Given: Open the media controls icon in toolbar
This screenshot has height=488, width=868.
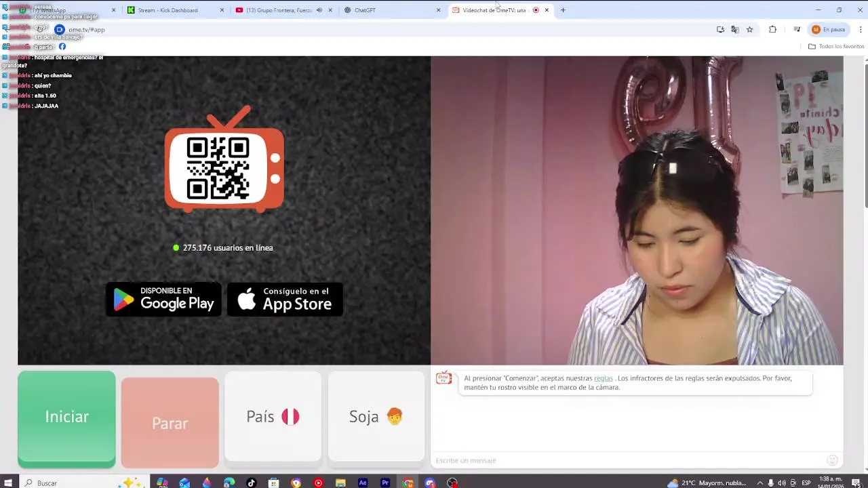Looking at the screenshot, I should pos(797,29).
